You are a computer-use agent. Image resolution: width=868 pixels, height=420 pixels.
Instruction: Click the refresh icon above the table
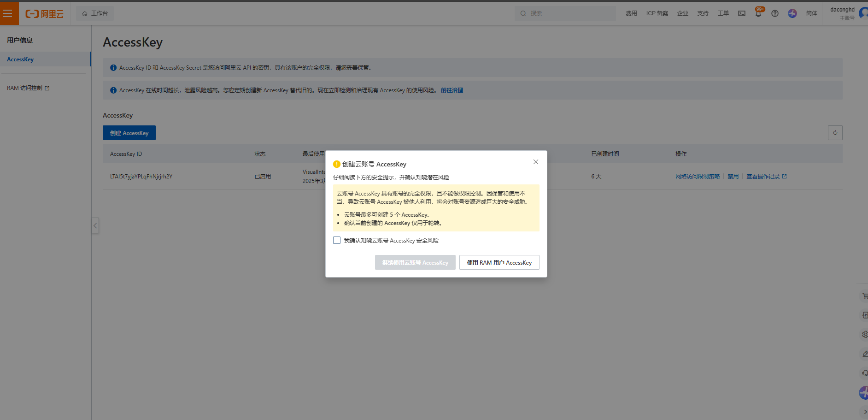click(x=835, y=133)
